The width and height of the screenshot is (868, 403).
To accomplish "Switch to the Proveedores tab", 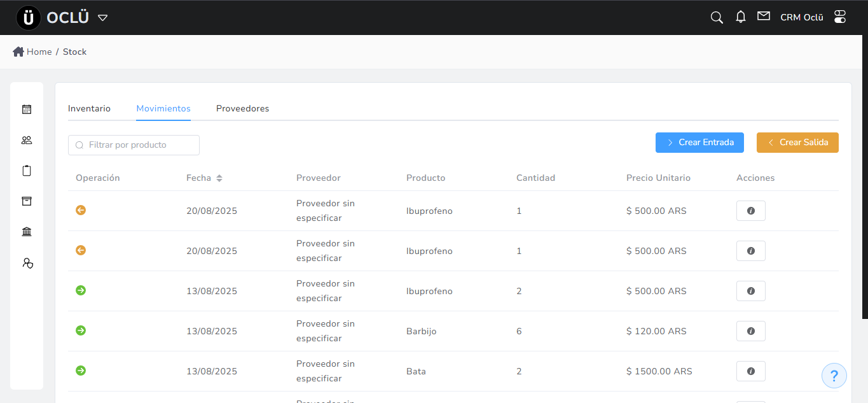I will pyautogui.click(x=242, y=109).
